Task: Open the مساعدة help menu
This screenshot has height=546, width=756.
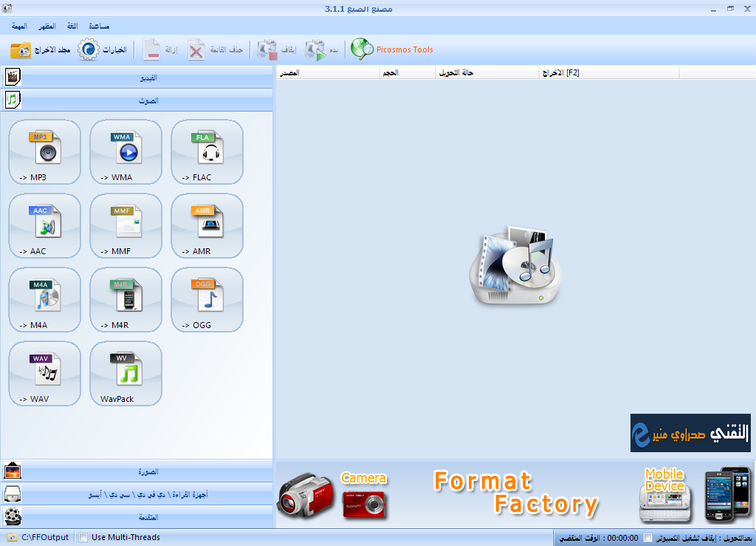Action: (x=99, y=26)
